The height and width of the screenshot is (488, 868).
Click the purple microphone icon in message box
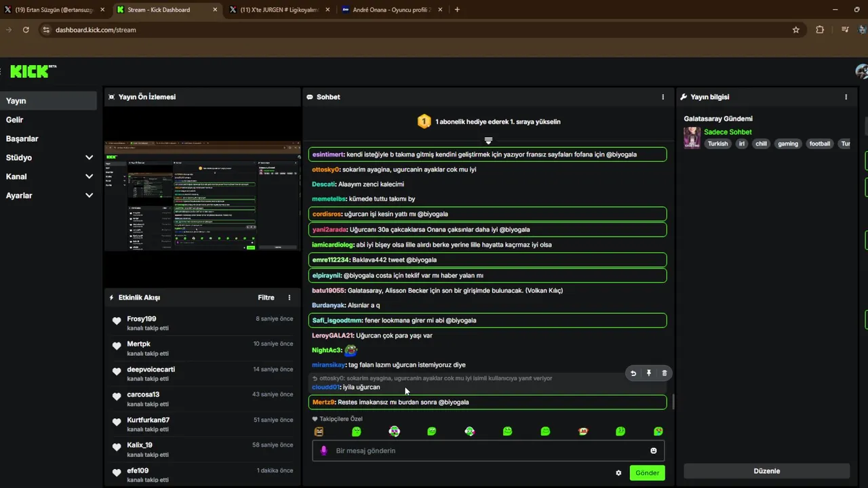pos(323,451)
